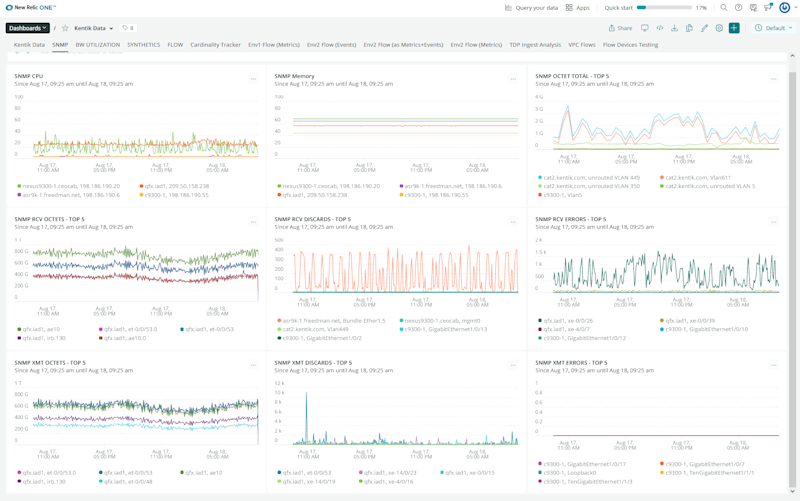Click the download export icon

click(674, 28)
